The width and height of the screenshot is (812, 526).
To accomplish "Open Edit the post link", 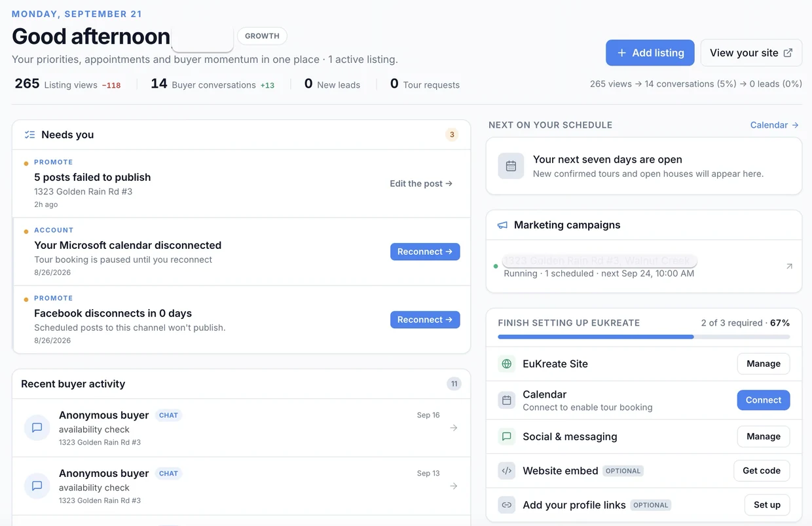I will (421, 183).
